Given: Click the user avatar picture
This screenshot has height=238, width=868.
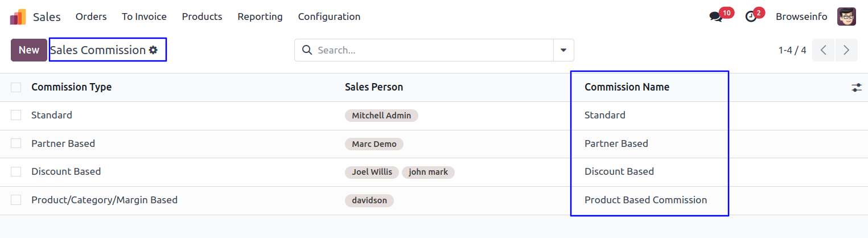Looking at the screenshot, I should click(x=846, y=17).
